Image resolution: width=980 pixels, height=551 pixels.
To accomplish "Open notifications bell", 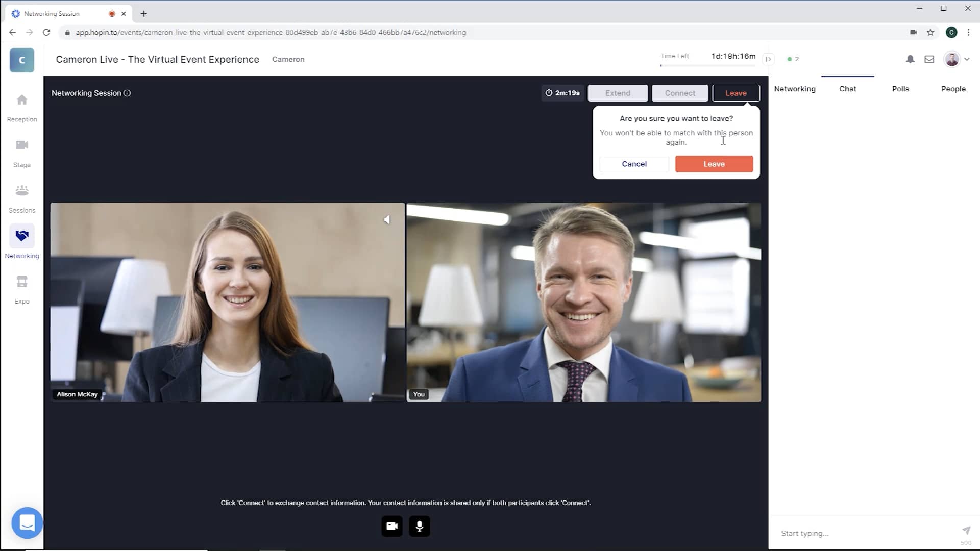I will click(909, 59).
